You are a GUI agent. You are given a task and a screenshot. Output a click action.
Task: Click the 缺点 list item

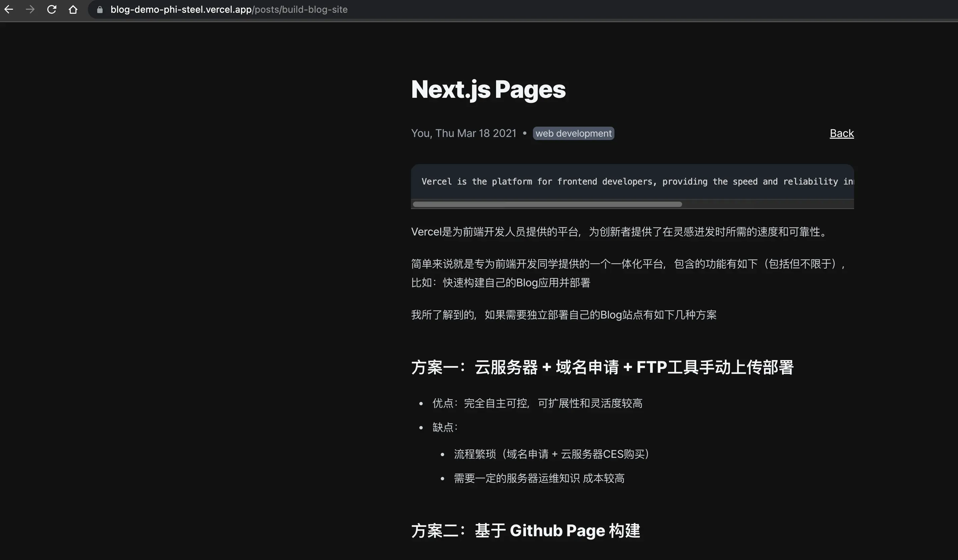(x=445, y=427)
